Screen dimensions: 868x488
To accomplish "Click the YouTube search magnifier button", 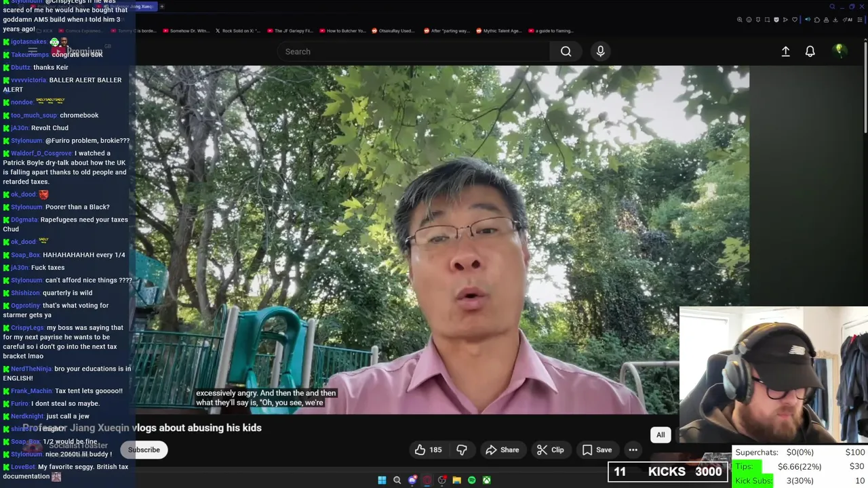I will point(566,52).
